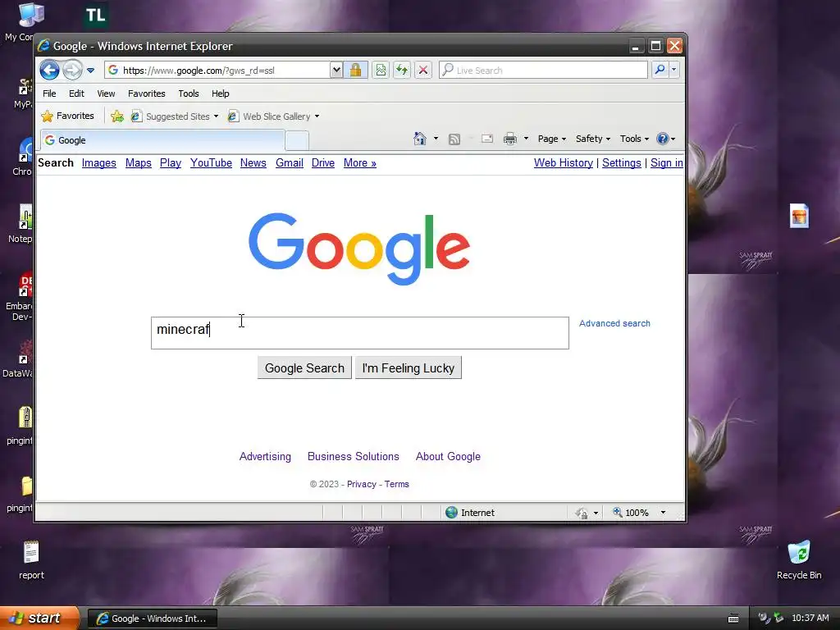The height and width of the screenshot is (630, 840).
Task: Open a new blank tab
Action: pos(296,141)
